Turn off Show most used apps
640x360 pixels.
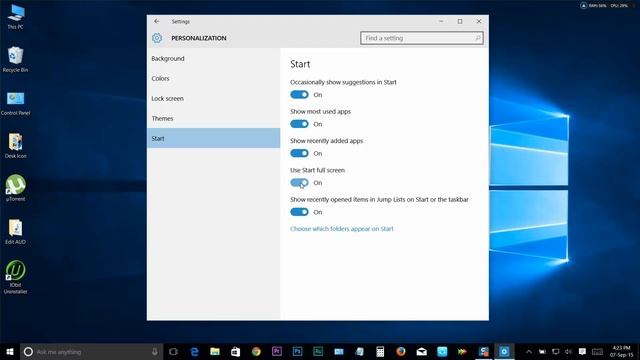[x=299, y=124]
